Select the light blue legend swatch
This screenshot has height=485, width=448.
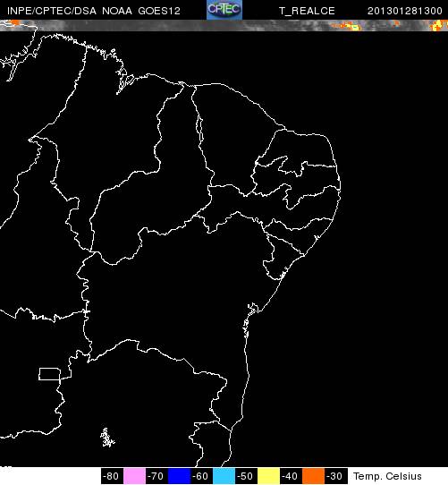tap(224, 476)
